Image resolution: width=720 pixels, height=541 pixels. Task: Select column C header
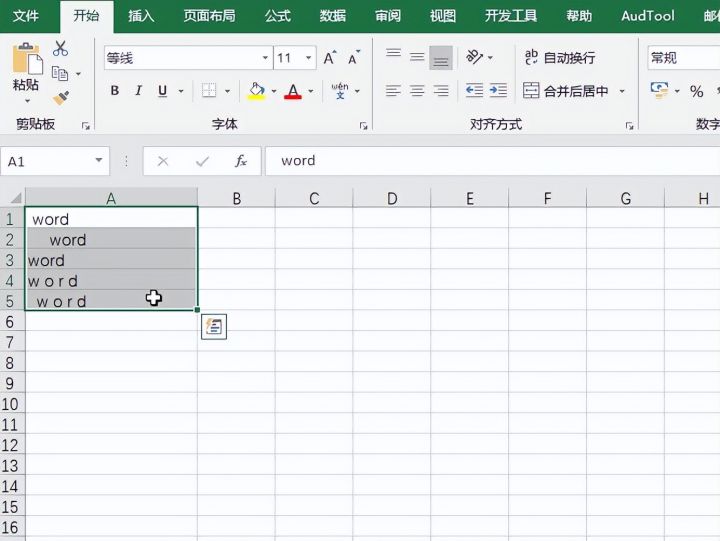314,198
